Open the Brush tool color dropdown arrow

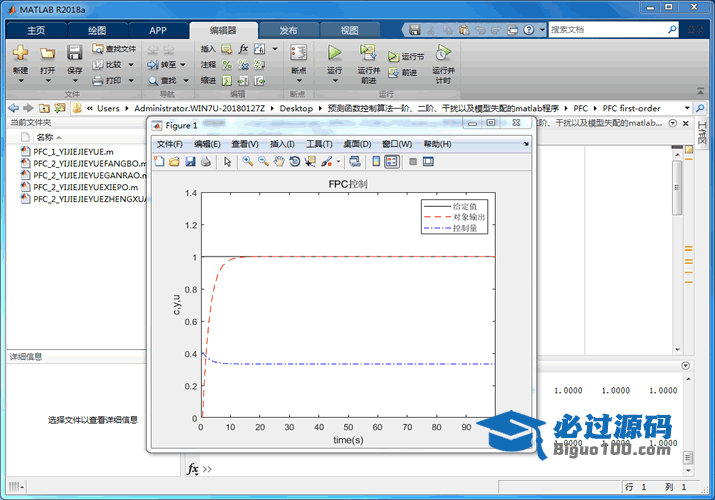click(338, 162)
